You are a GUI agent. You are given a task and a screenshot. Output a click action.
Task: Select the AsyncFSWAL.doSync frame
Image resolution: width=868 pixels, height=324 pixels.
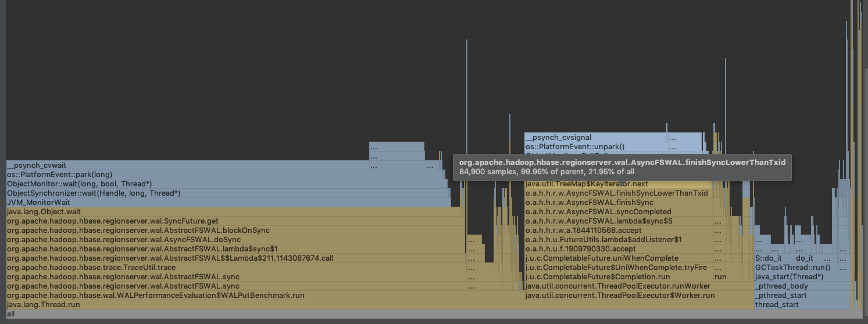coord(236,240)
